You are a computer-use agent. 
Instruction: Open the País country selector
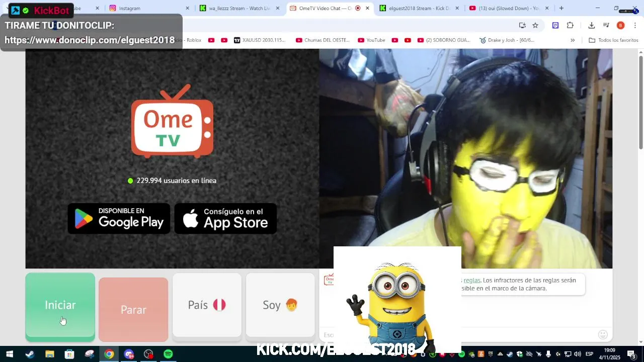pos(207,305)
